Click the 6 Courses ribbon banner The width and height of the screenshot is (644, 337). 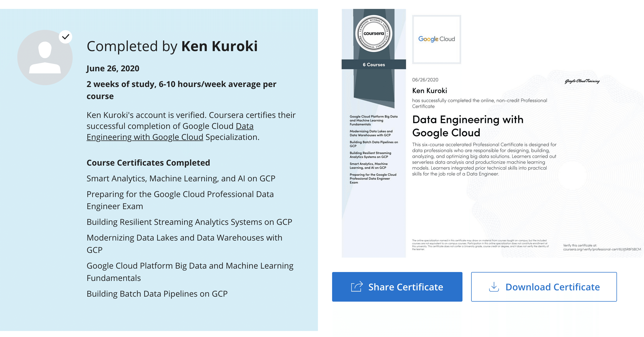(x=374, y=64)
